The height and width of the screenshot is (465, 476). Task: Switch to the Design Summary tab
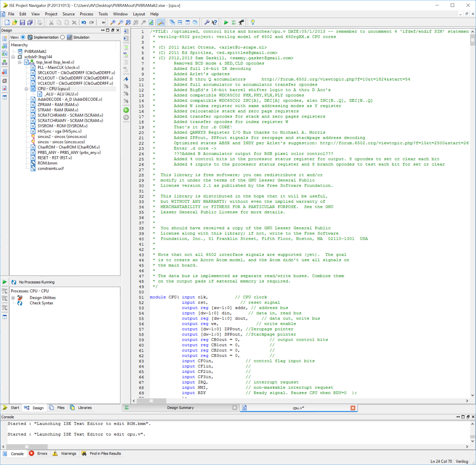tap(180, 408)
